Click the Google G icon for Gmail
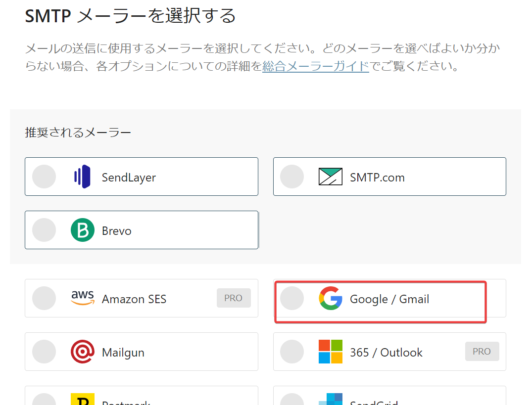 click(x=331, y=298)
